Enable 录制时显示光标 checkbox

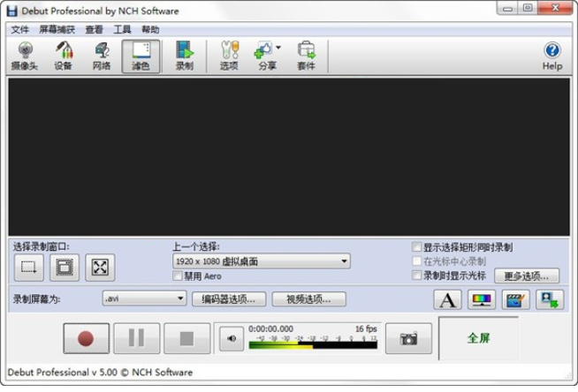417,275
